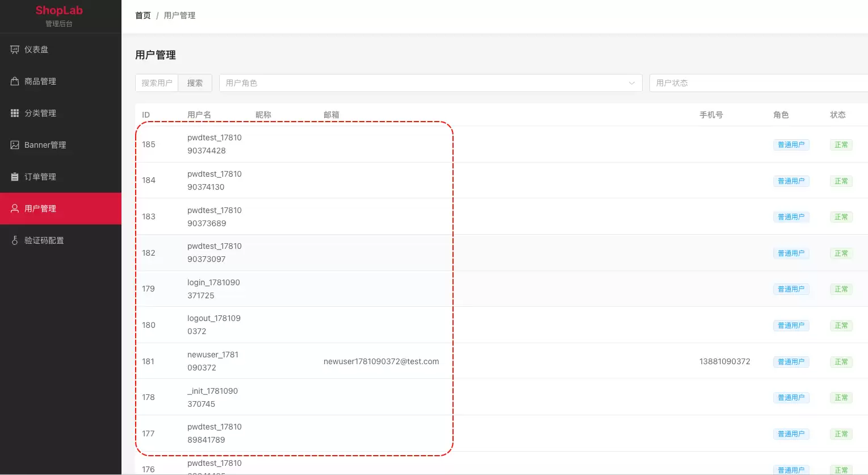Click the 昵称 column header
The height and width of the screenshot is (475, 868).
click(x=263, y=115)
